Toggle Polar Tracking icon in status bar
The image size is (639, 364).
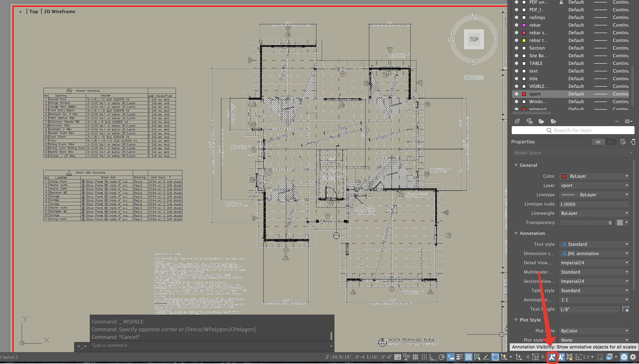coord(442,357)
